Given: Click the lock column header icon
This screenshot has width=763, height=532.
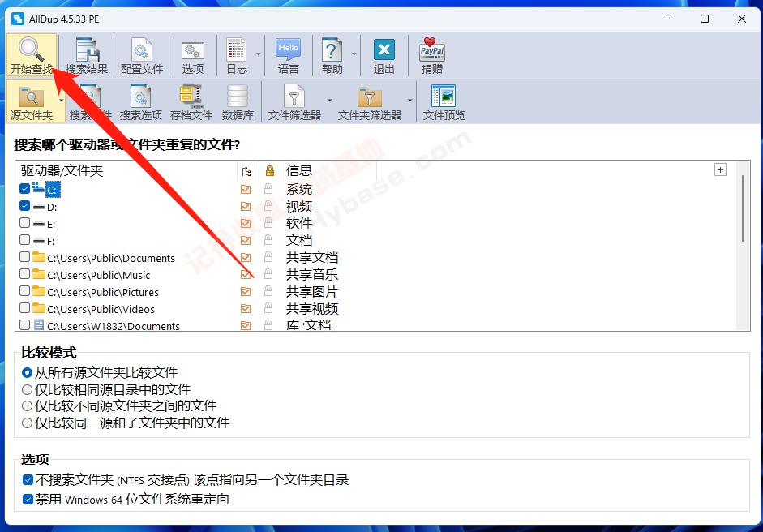Looking at the screenshot, I should pos(269,171).
